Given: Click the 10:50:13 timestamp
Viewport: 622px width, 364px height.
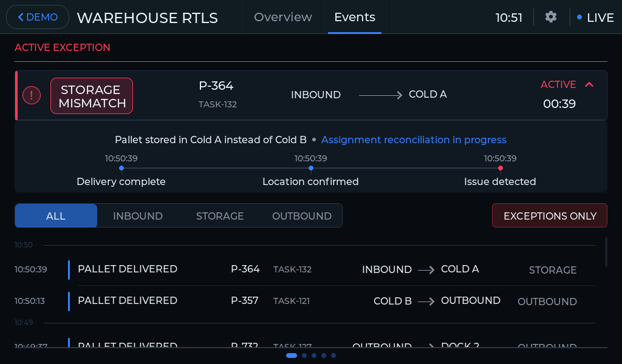Looking at the screenshot, I should click(x=30, y=301).
